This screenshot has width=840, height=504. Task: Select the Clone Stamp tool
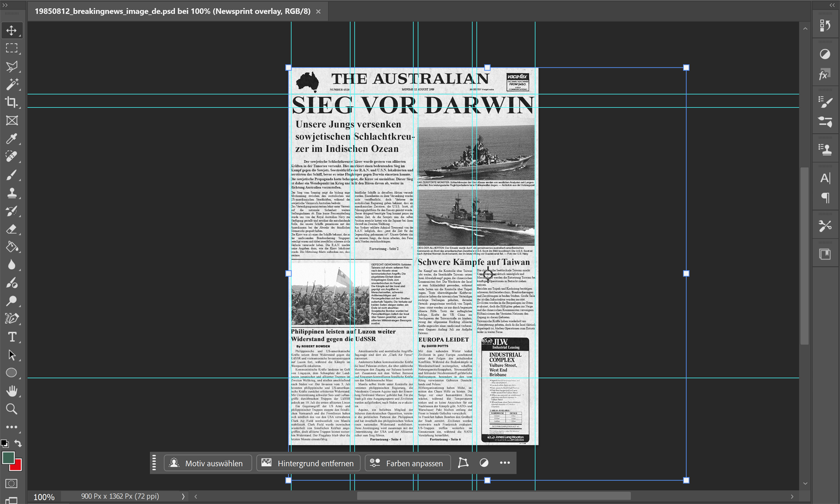tap(11, 193)
